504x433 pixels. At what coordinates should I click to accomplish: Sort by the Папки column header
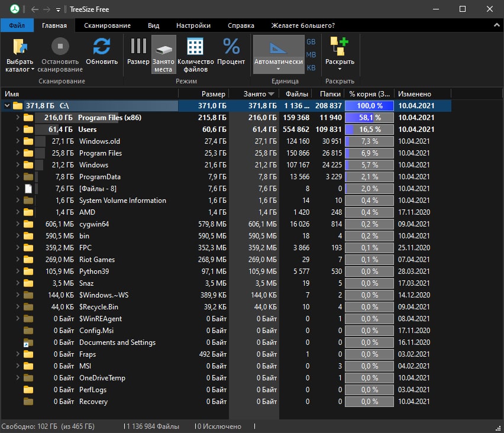click(x=328, y=94)
